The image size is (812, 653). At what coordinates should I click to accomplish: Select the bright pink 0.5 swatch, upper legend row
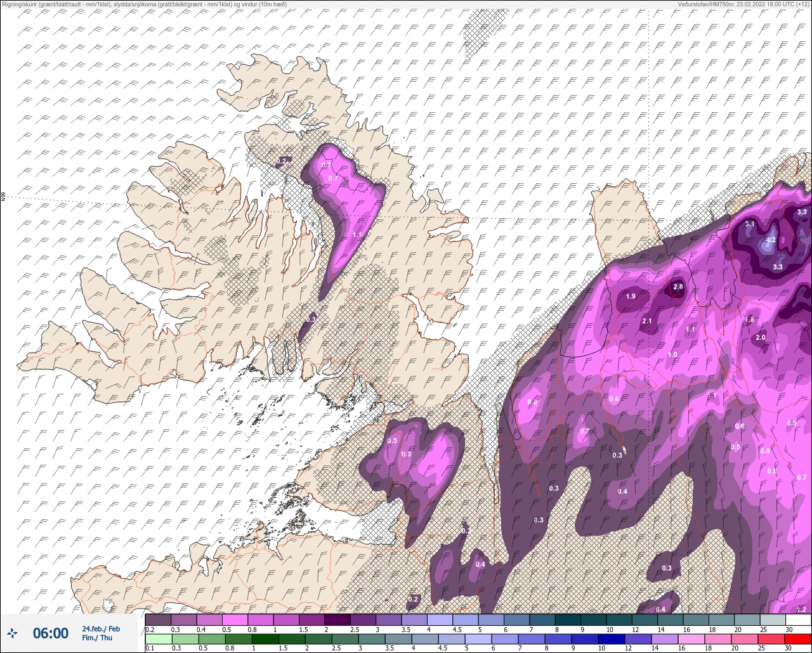pyautogui.click(x=235, y=619)
